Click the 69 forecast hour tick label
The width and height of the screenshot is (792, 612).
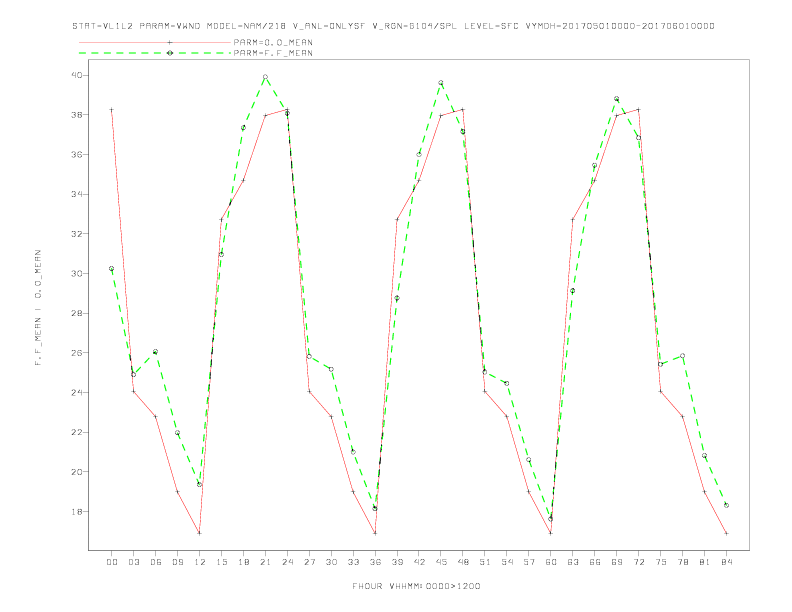point(617,562)
